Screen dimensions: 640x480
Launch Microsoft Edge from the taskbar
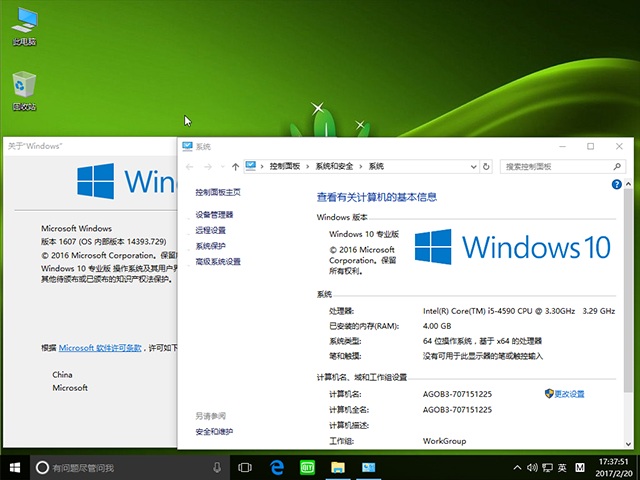[277, 468]
